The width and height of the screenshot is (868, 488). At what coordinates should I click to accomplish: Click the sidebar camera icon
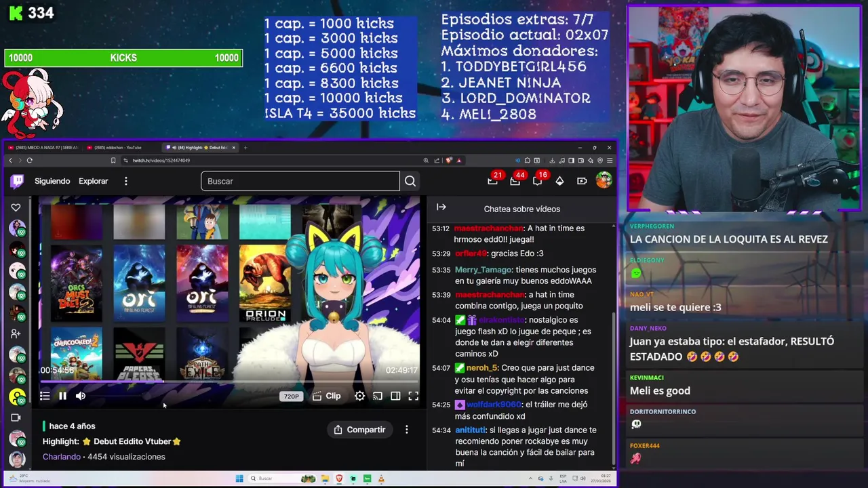[16, 418]
